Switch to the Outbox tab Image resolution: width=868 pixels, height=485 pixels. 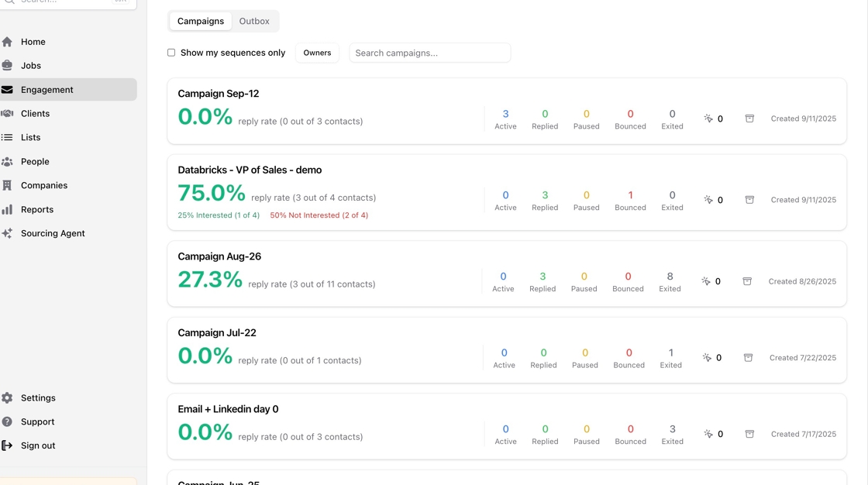point(254,21)
